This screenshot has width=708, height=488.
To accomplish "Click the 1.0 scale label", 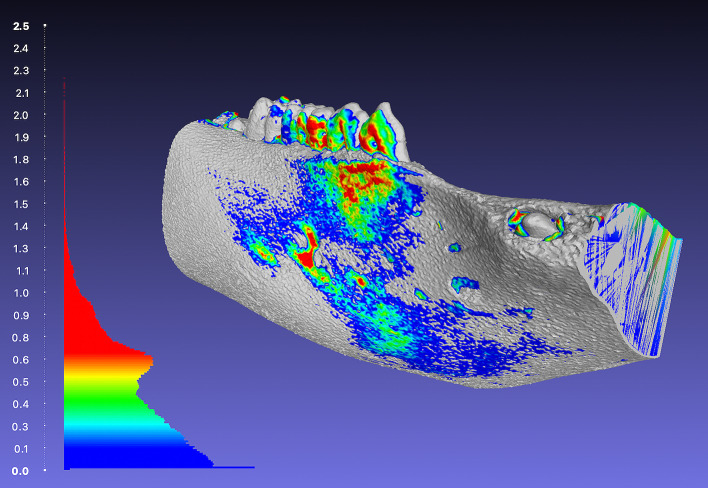I will 21,293.
